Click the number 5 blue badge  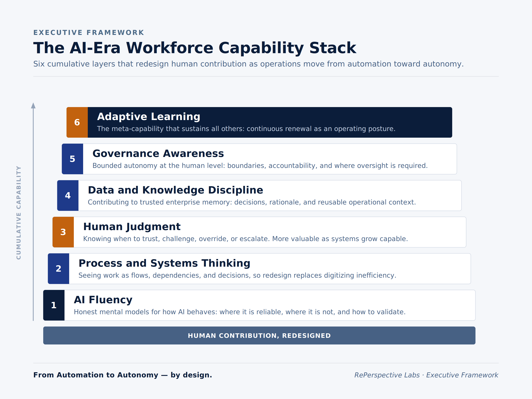tap(72, 159)
